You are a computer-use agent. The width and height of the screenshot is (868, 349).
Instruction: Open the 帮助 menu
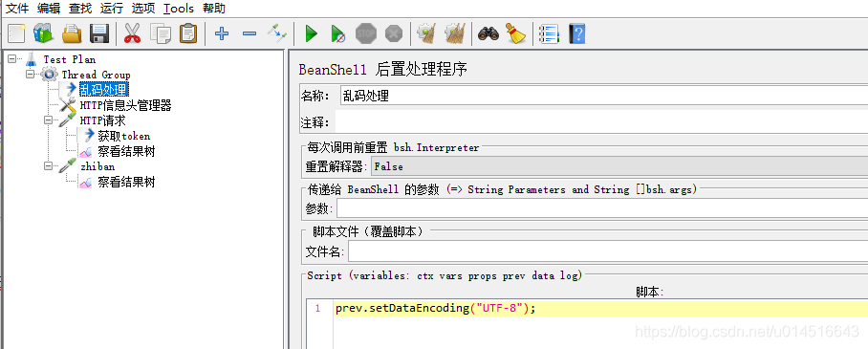(x=214, y=9)
